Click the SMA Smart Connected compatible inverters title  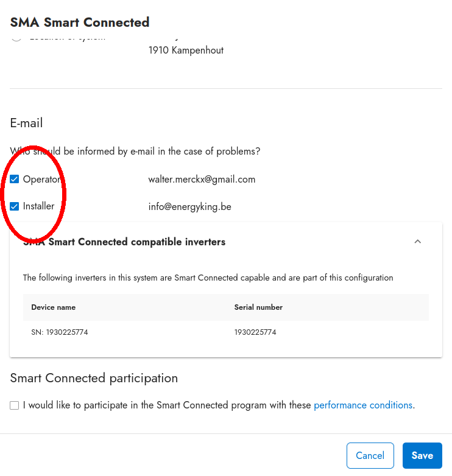124,242
